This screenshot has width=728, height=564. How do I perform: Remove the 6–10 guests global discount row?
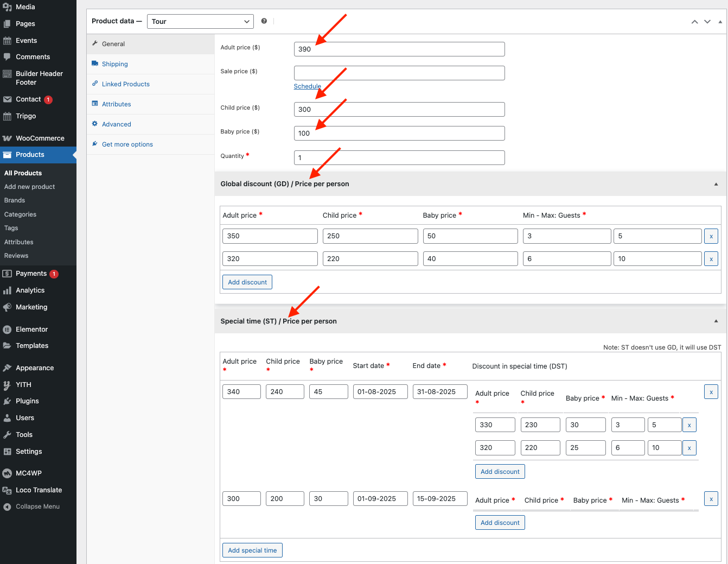click(x=711, y=259)
